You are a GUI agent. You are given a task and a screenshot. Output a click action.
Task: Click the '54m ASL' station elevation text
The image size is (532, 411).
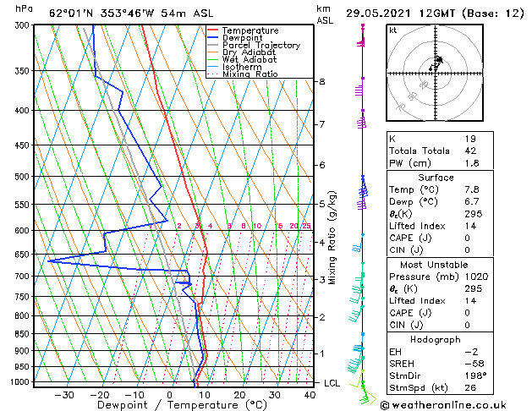(x=187, y=14)
